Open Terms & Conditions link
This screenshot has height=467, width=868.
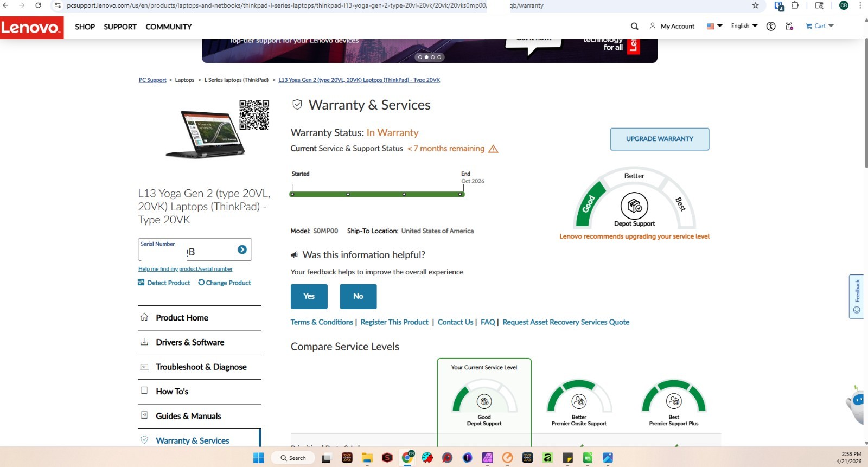(x=322, y=322)
